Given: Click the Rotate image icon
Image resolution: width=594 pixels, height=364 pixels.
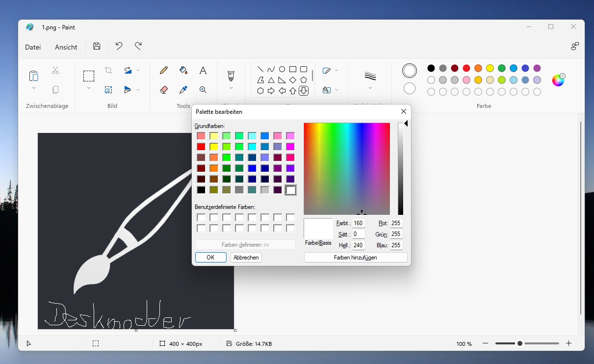Looking at the screenshot, I should coord(128,71).
